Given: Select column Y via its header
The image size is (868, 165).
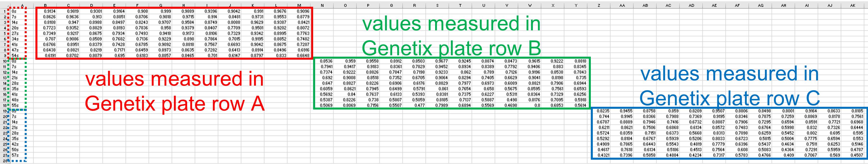Looking at the screenshot, I should point(576,5).
